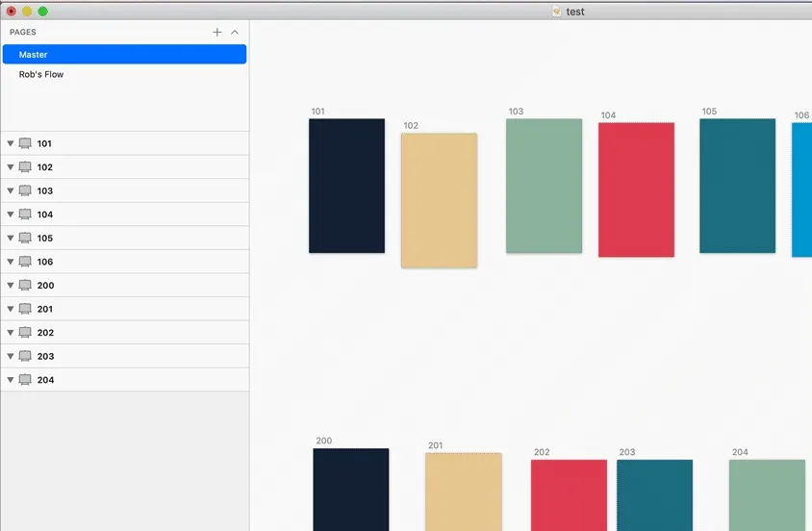Screen dimensions: 812x531
Task: Click canvas title label 203
Action: pos(627,452)
